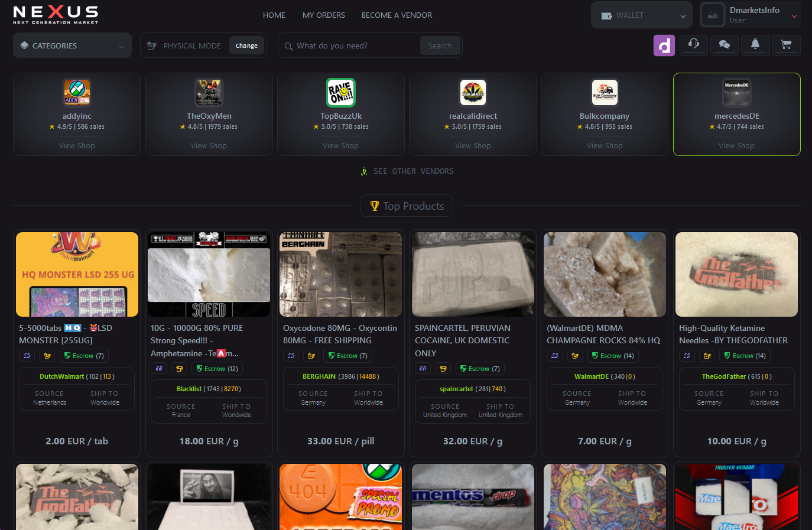Open spaincartel vendor link
812x530 pixels.
tap(456, 389)
